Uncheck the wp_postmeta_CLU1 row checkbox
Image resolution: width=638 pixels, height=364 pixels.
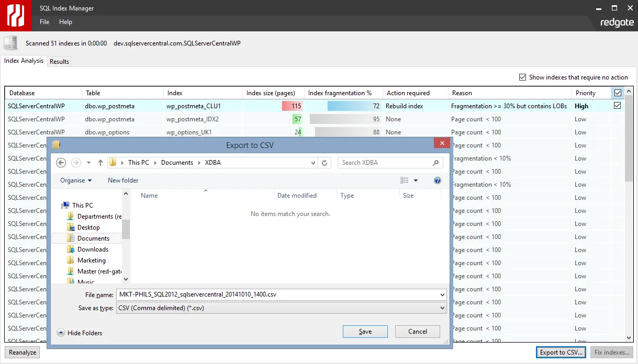618,106
